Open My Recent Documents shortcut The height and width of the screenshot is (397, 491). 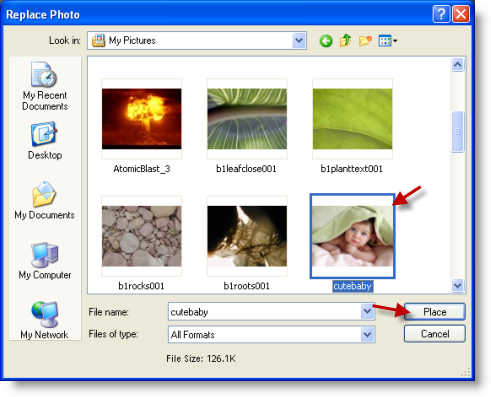[45, 86]
